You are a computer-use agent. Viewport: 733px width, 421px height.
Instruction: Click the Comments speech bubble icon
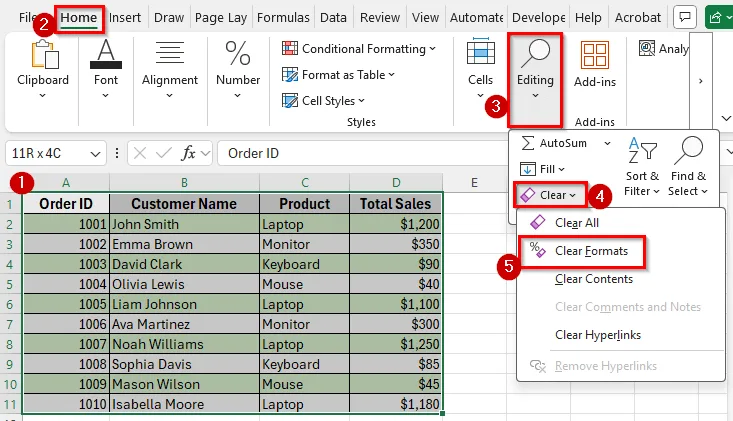(x=685, y=17)
